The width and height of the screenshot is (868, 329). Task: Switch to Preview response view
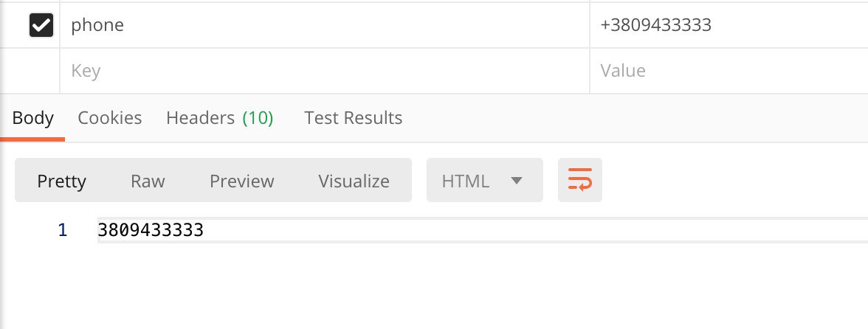(x=242, y=181)
